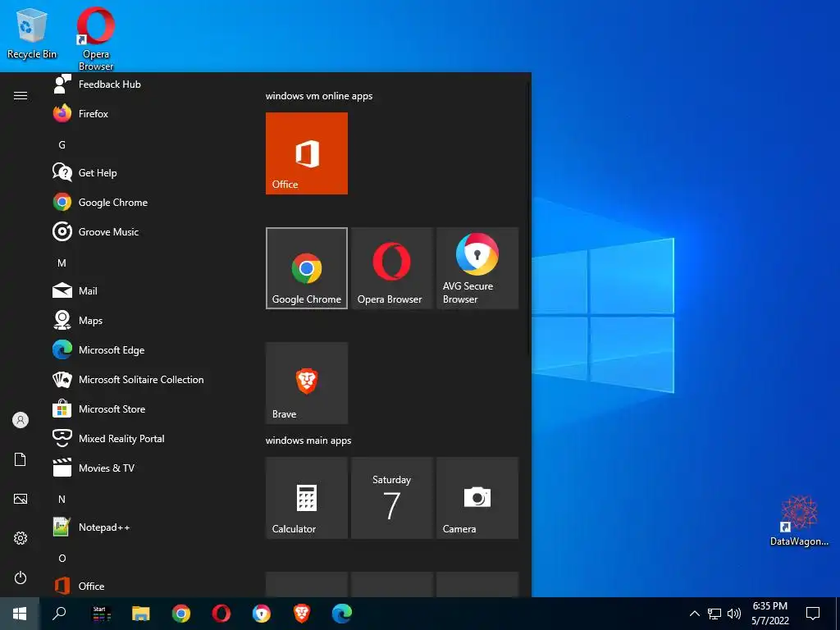
Task: Open File Explorer from taskbar
Action: click(x=141, y=614)
